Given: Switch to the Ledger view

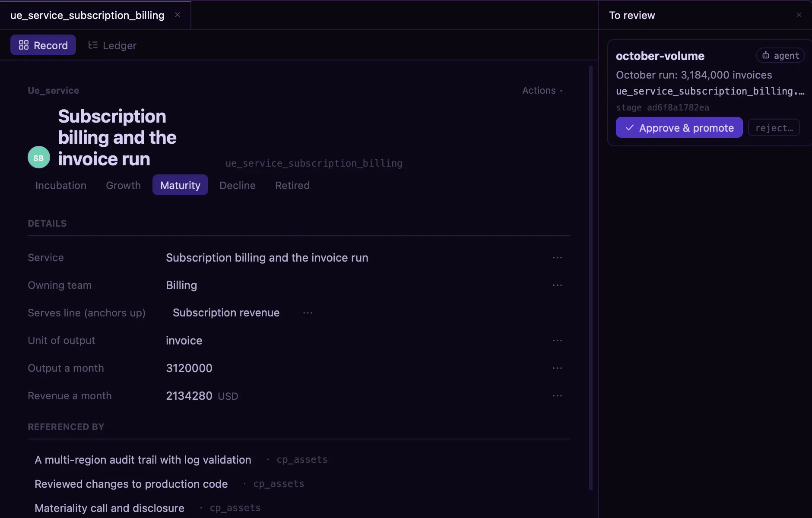Looking at the screenshot, I should pyautogui.click(x=112, y=45).
